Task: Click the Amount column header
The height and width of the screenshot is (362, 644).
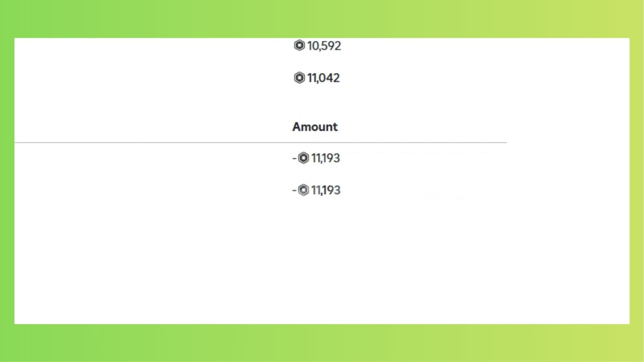Action: (315, 127)
